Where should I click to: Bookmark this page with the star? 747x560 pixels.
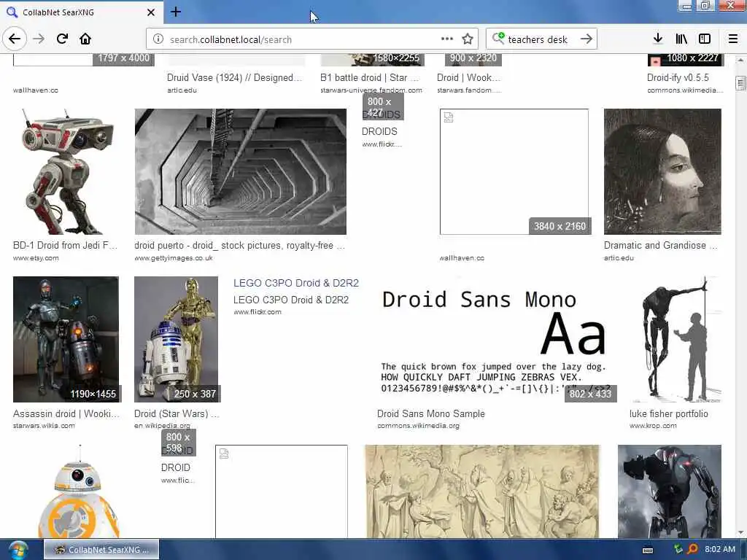tap(468, 39)
